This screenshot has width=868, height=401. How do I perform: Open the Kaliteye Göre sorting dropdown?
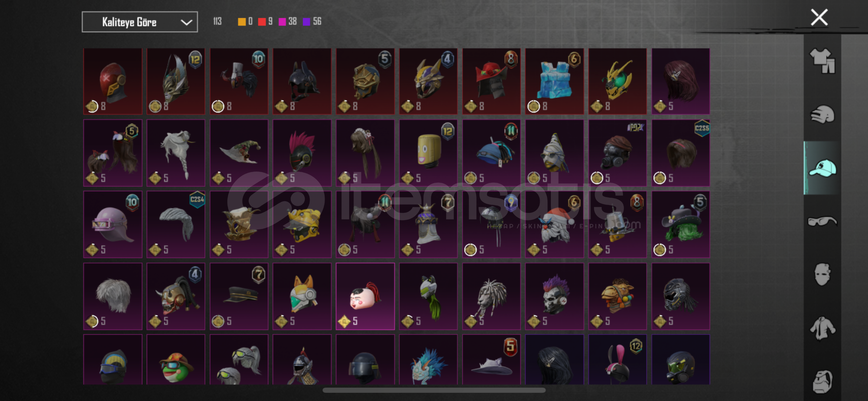pyautogui.click(x=140, y=22)
